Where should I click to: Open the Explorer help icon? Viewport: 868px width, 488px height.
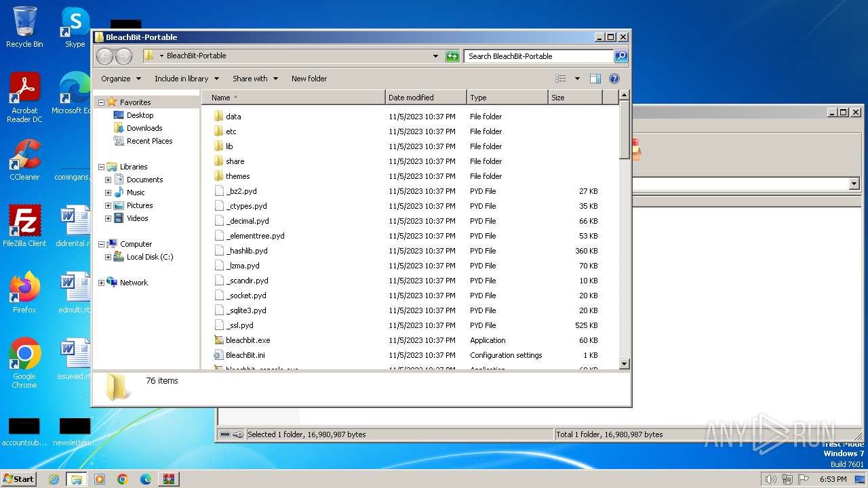click(x=614, y=79)
